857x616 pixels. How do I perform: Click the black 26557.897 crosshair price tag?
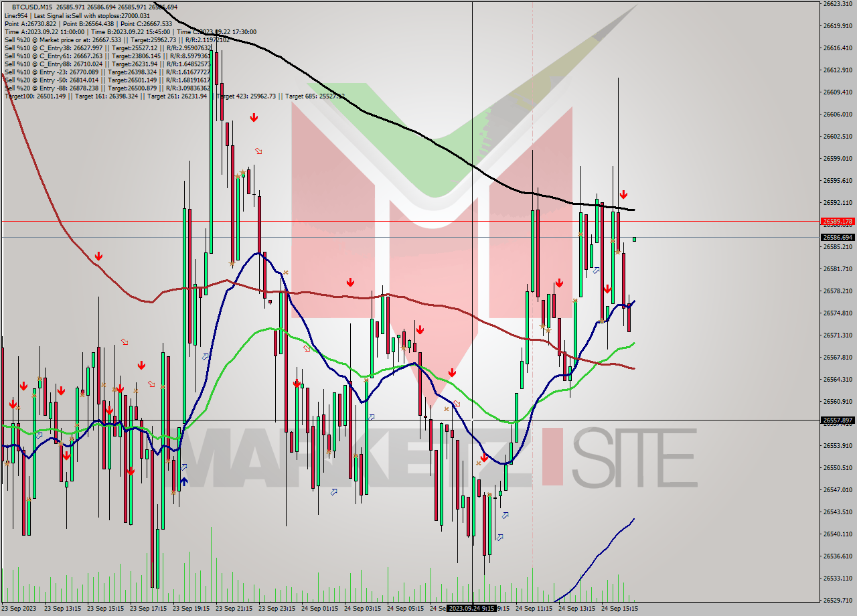pyautogui.click(x=838, y=420)
